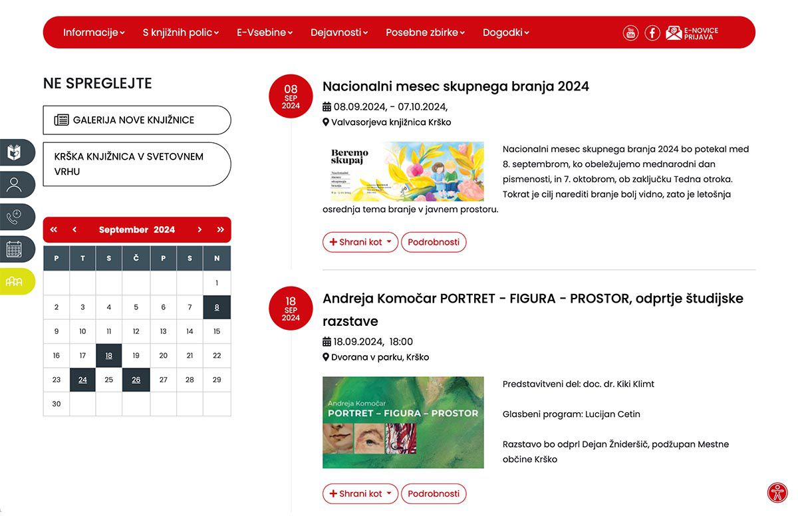
Task: Click the Glasbeni program: Lucijan Cetin text
Action: coord(571,414)
